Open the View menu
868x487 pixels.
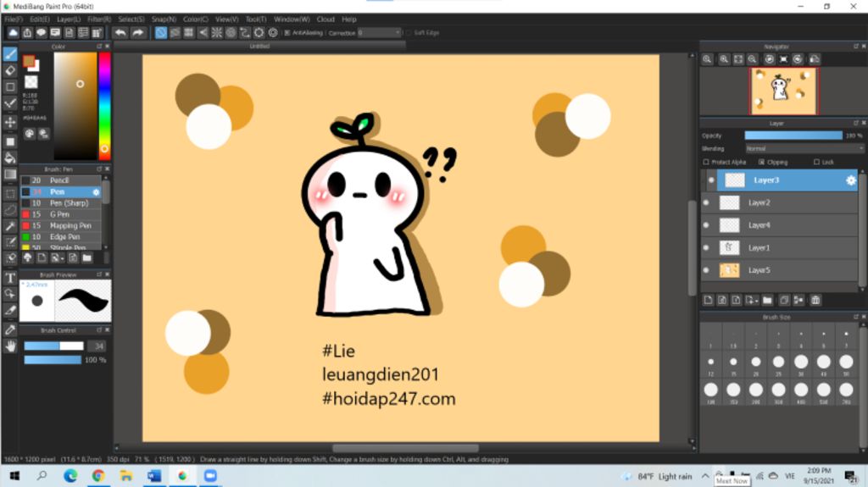click(x=226, y=19)
